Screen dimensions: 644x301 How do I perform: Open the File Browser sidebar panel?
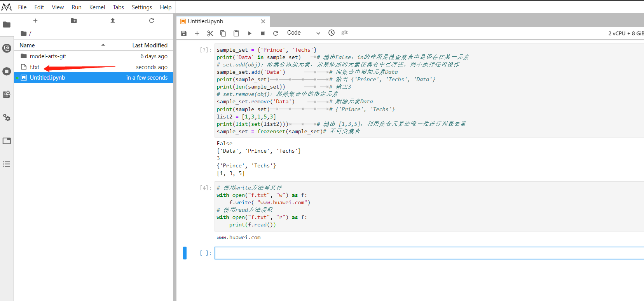point(7,25)
